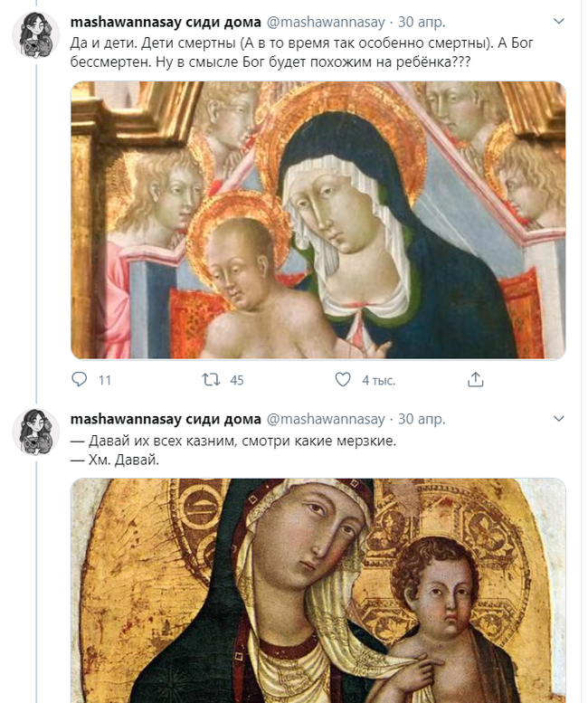Expand the chevron menu on the second tweet
588x703 pixels.
point(558,419)
